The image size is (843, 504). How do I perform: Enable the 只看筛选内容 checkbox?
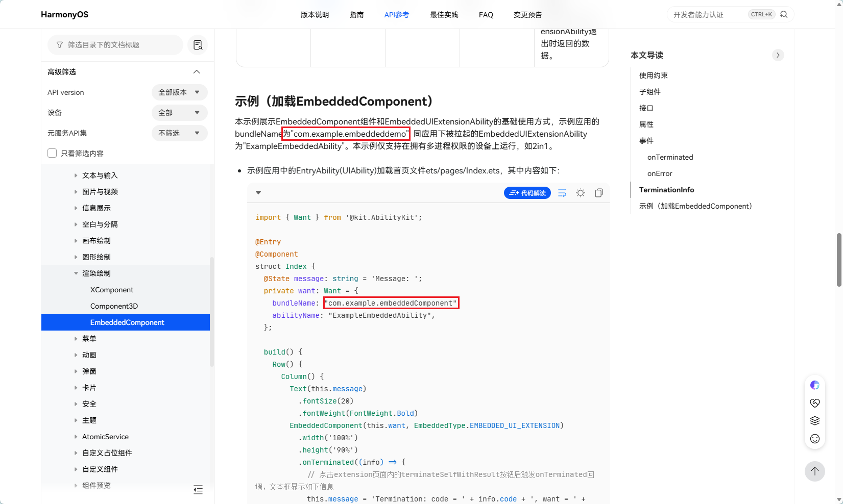point(52,153)
